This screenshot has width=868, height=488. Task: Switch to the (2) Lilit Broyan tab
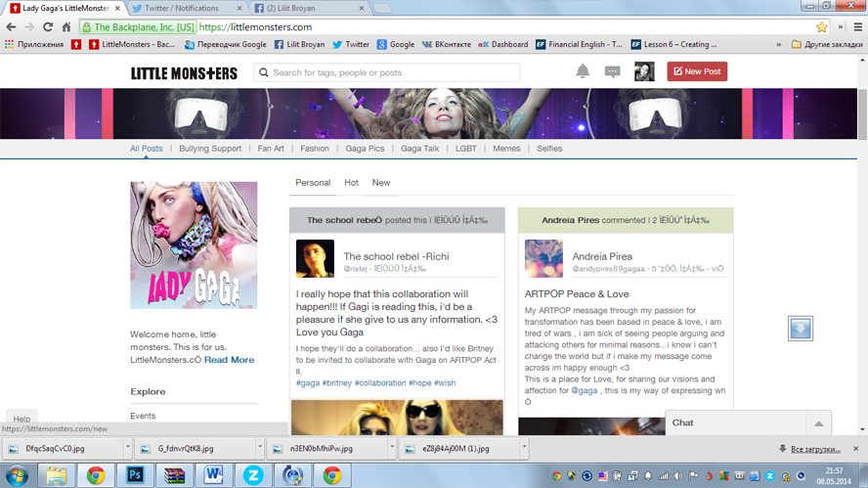click(310, 8)
